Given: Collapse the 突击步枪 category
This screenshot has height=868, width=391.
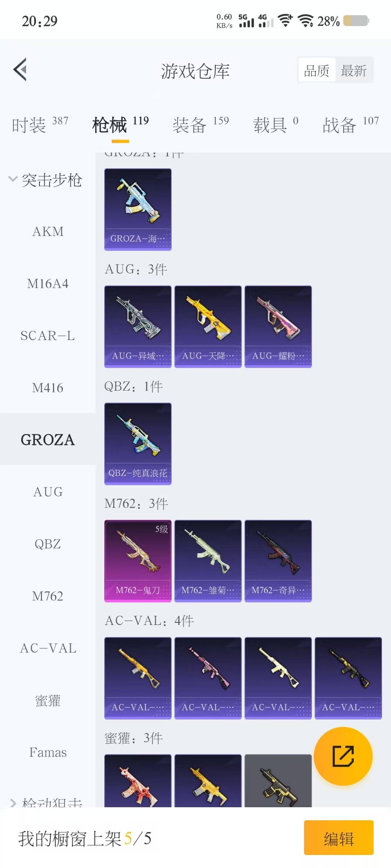Looking at the screenshot, I should [46, 180].
